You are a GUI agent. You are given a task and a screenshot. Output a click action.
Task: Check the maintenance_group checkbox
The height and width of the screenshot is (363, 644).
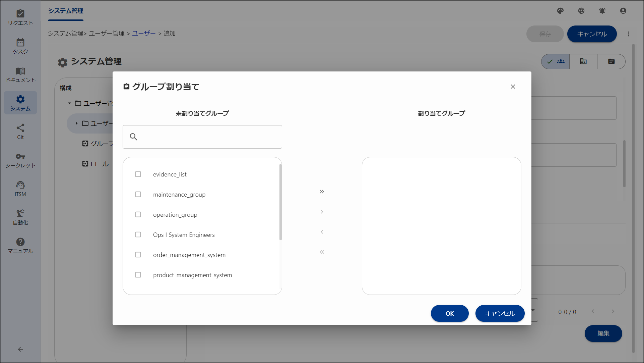(138, 194)
